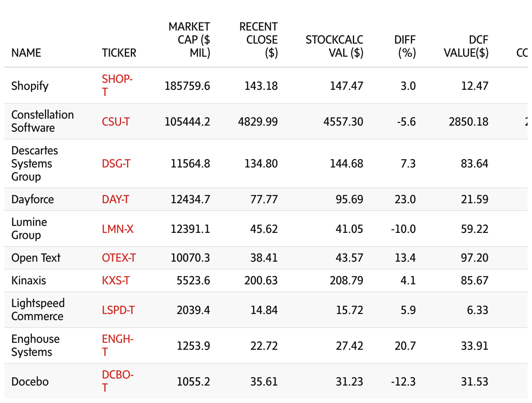Click the DCF Value column header

click(466, 46)
